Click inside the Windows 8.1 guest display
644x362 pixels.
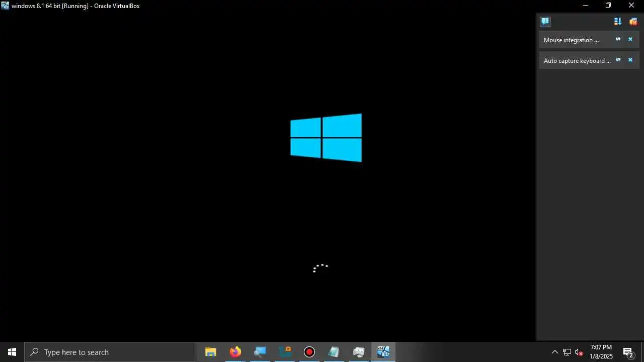pyautogui.click(x=268, y=176)
